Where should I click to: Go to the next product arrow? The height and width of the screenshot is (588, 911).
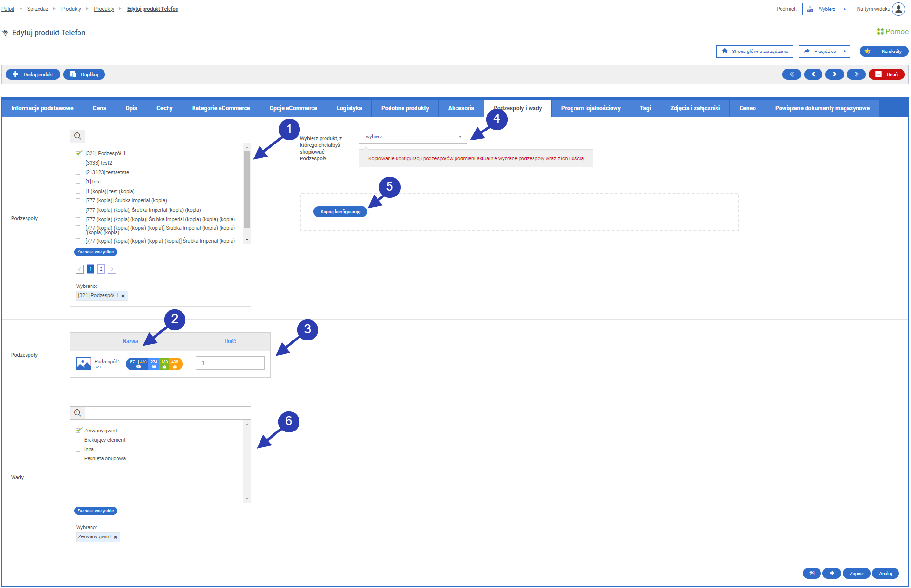click(x=834, y=74)
